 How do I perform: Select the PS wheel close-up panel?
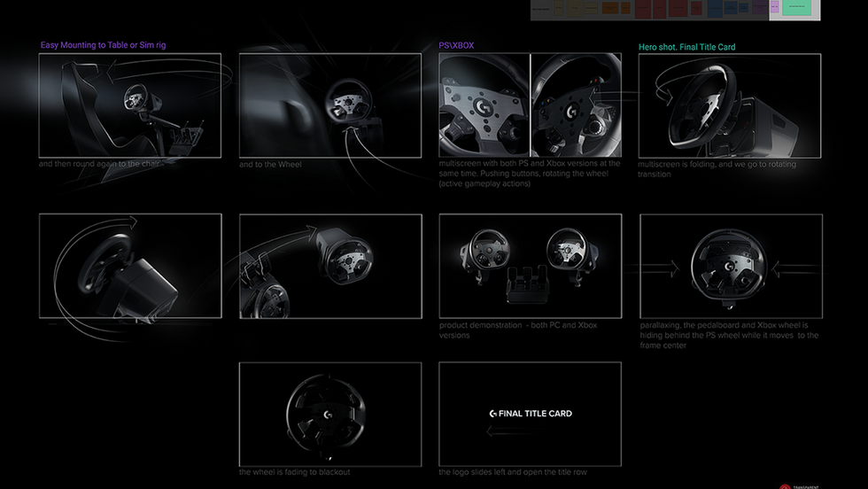click(x=484, y=105)
